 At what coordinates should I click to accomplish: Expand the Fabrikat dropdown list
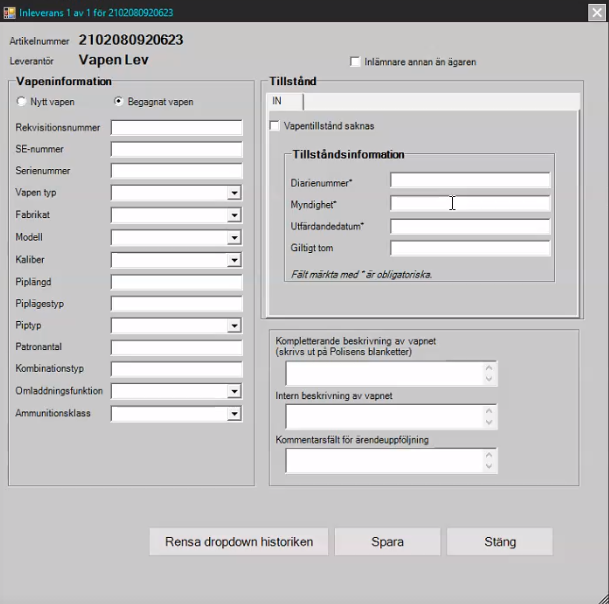pos(234,215)
